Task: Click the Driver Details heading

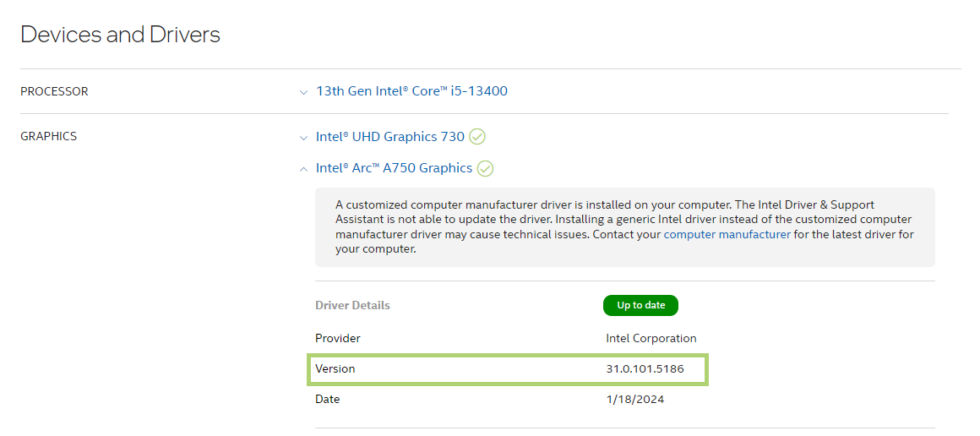Action: click(x=352, y=305)
